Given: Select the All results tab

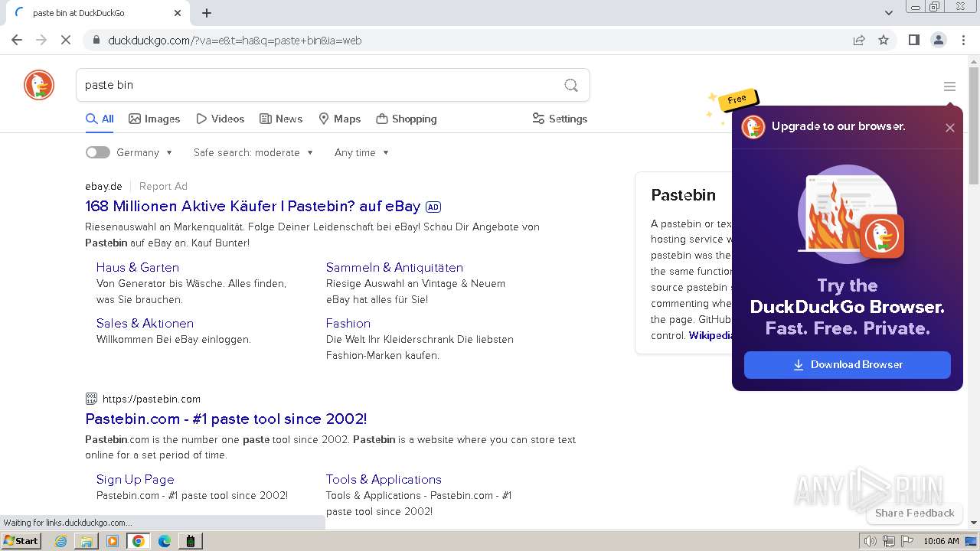Looking at the screenshot, I should click(x=100, y=119).
